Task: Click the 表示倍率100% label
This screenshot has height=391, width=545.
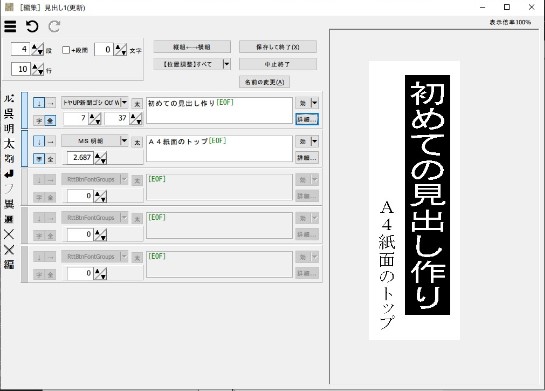Action: tap(510, 22)
